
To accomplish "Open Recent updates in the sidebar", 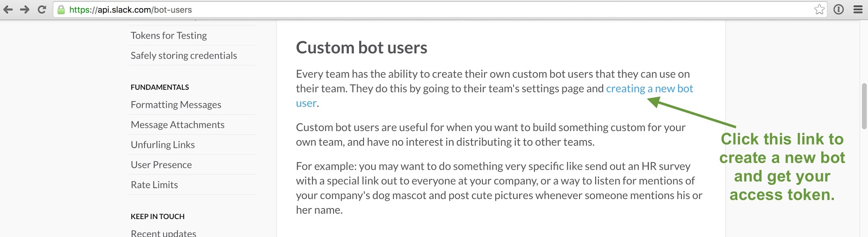I will tap(163, 233).
